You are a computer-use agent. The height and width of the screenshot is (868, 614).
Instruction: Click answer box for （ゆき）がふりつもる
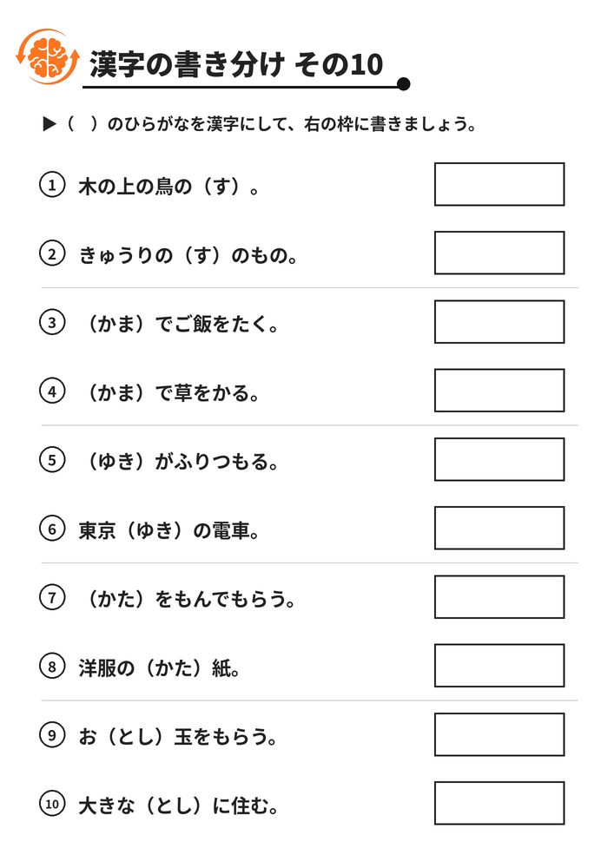click(x=499, y=459)
